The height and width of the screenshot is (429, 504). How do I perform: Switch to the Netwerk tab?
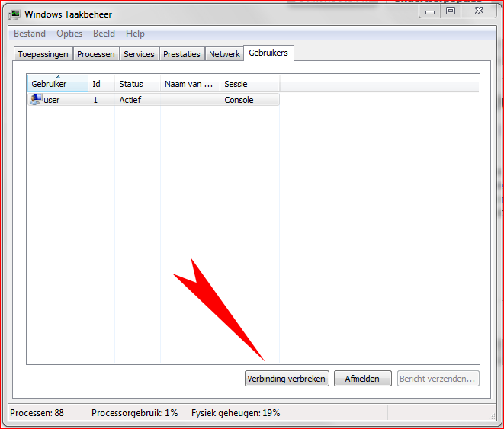coord(224,54)
